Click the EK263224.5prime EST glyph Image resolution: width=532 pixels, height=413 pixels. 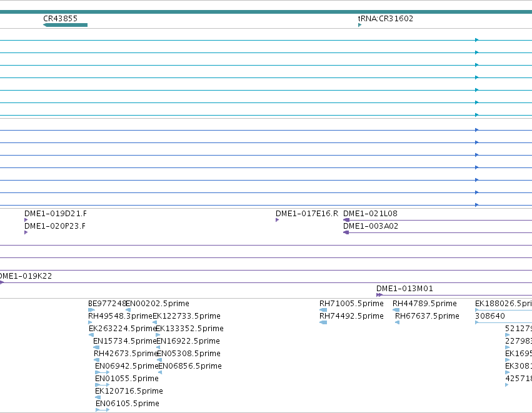coord(91,335)
